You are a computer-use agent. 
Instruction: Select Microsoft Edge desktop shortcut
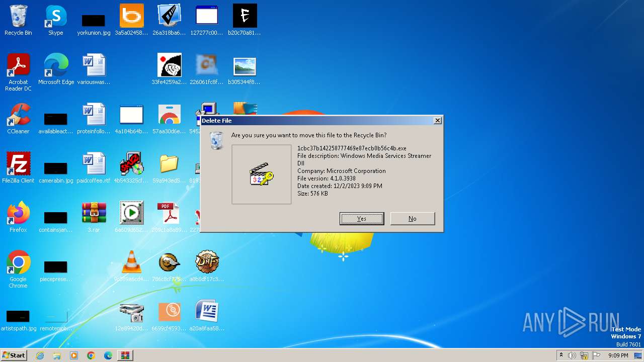coord(56,69)
